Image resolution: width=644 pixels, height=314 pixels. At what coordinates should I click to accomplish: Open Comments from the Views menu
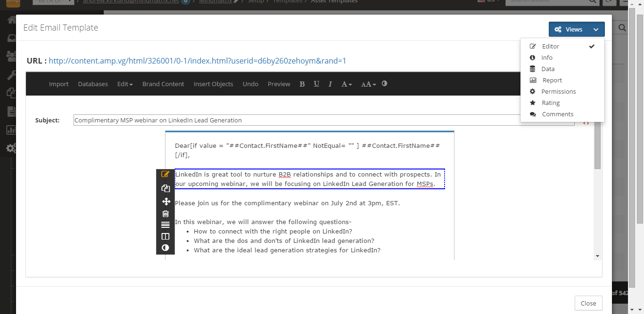coord(557,114)
